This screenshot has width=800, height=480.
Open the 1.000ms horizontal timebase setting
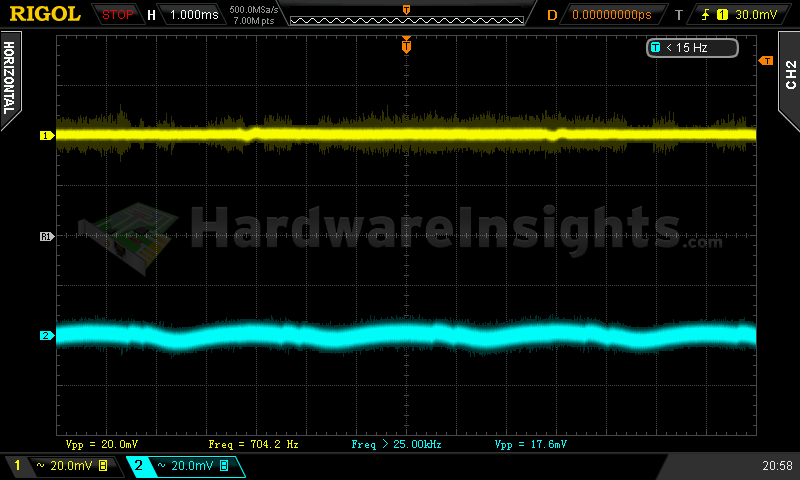(192, 15)
